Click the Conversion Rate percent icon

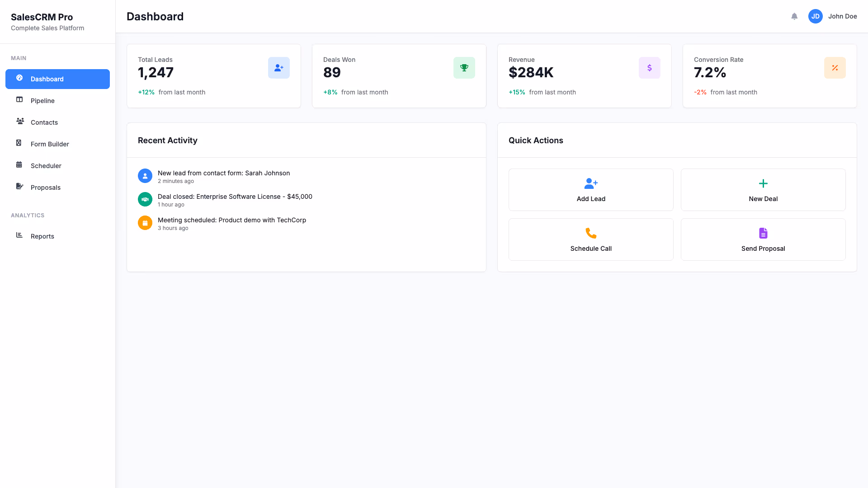835,68
